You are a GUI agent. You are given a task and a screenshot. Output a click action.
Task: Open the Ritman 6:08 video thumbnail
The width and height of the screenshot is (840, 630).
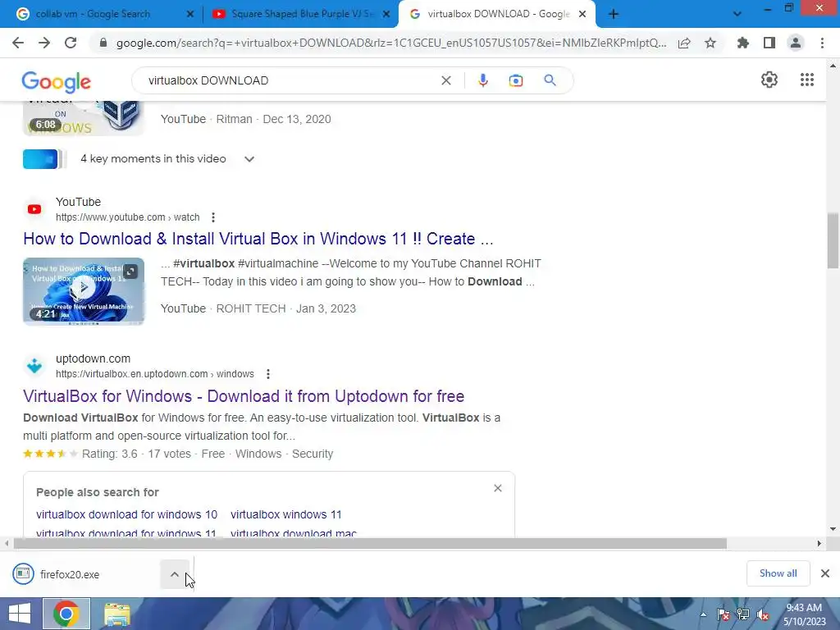pos(84,118)
